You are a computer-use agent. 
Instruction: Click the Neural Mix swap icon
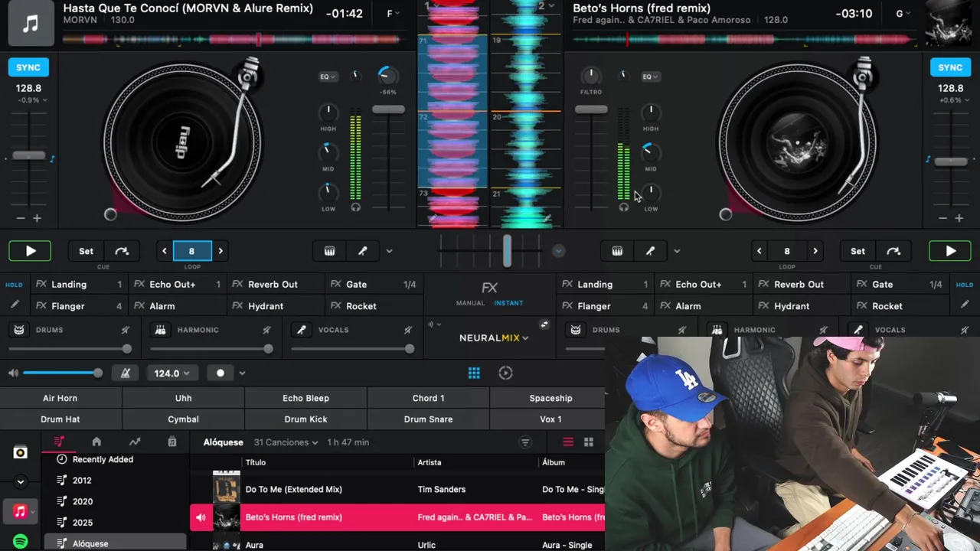click(544, 324)
